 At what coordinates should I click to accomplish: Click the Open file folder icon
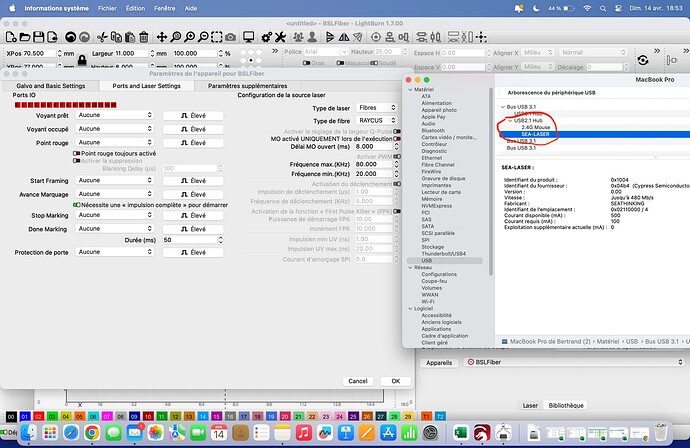pyautogui.click(x=25, y=37)
